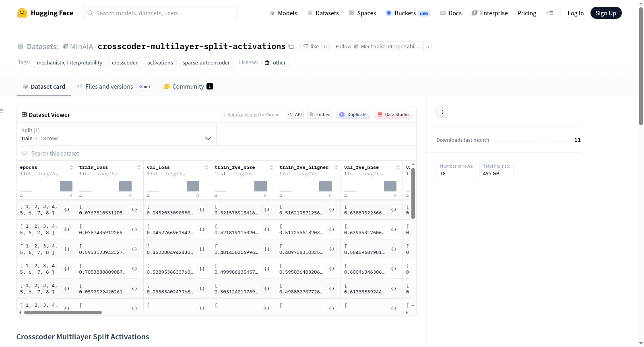This screenshot has width=644, height=347.
Task: Click the Dataset Viewer table icon
Action: [24, 114]
